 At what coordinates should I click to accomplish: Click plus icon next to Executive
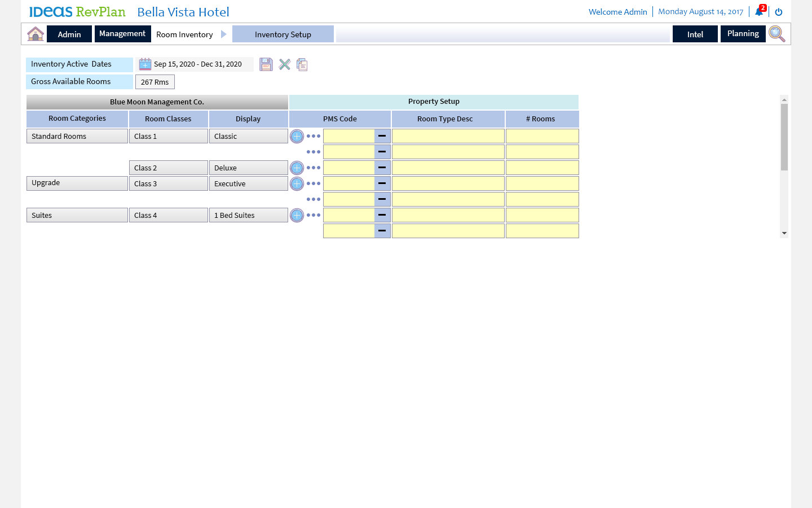click(x=297, y=183)
